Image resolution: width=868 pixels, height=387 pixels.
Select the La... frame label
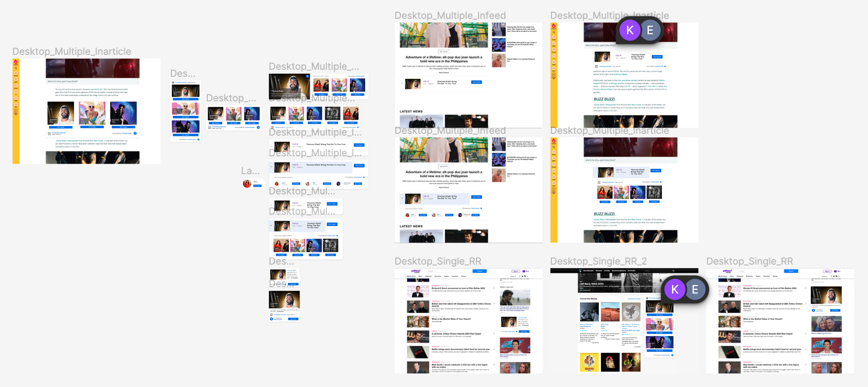pyautogui.click(x=250, y=171)
